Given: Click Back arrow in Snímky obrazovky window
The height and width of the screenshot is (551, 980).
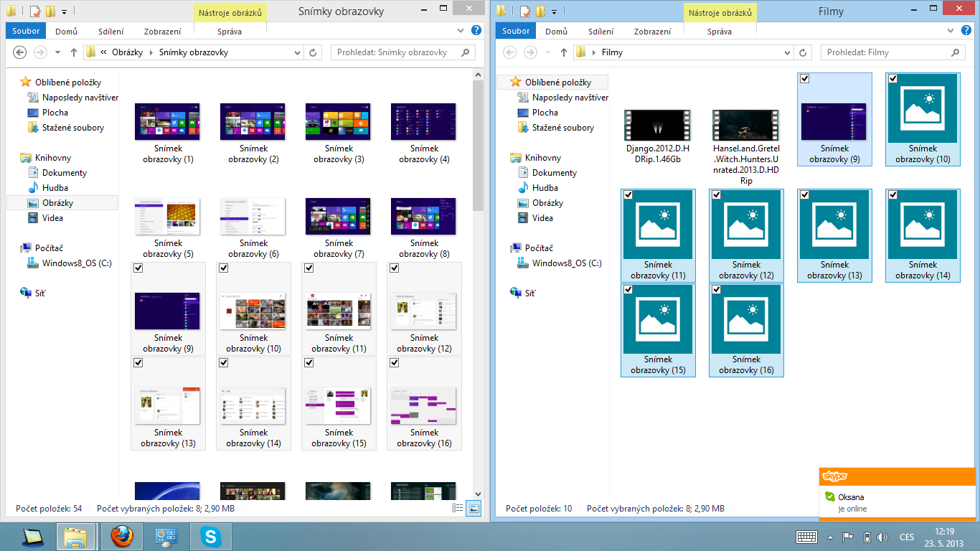Looking at the screenshot, I should [20, 52].
